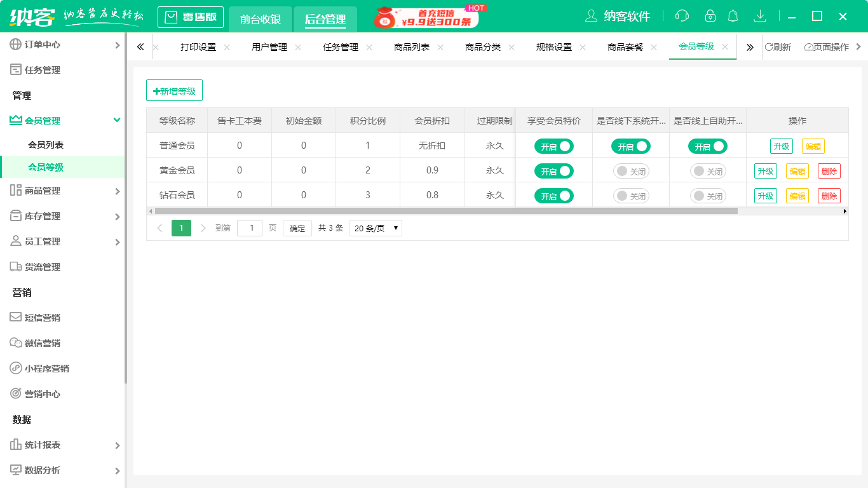
Task: Disable member special price for 普通会员
Action: [x=553, y=146]
